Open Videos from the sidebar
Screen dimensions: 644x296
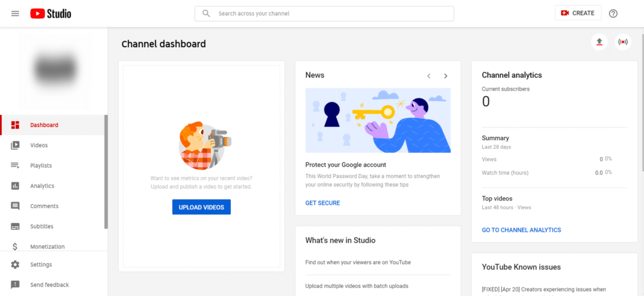pos(53,145)
